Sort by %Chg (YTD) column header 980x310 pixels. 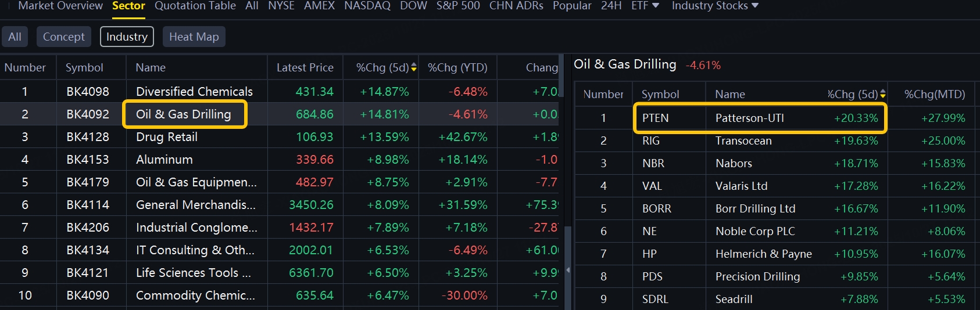coord(457,68)
